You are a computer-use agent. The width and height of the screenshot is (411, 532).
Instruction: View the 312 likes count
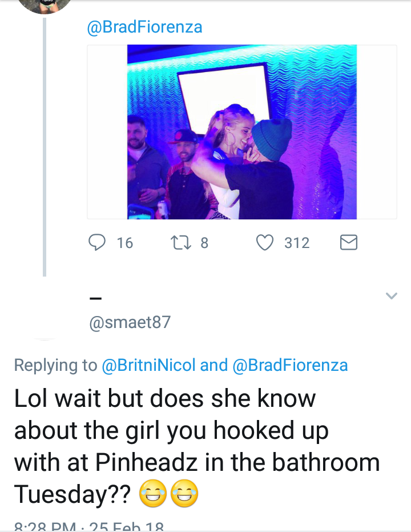pos(297,243)
